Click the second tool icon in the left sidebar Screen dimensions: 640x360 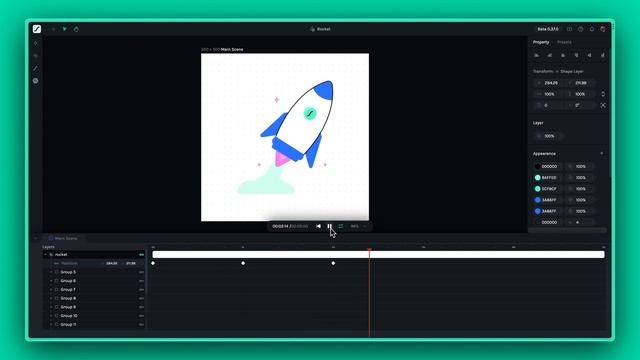(36, 56)
